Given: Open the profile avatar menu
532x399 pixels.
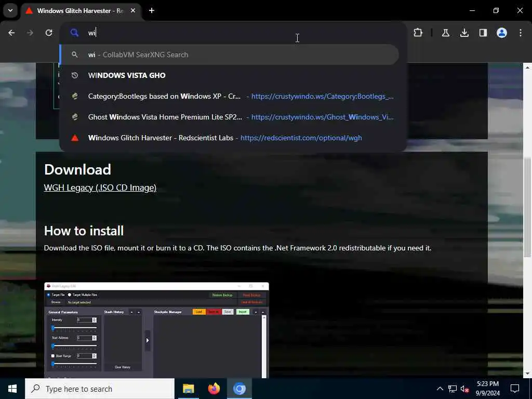Looking at the screenshot, I should coord(502,33).
